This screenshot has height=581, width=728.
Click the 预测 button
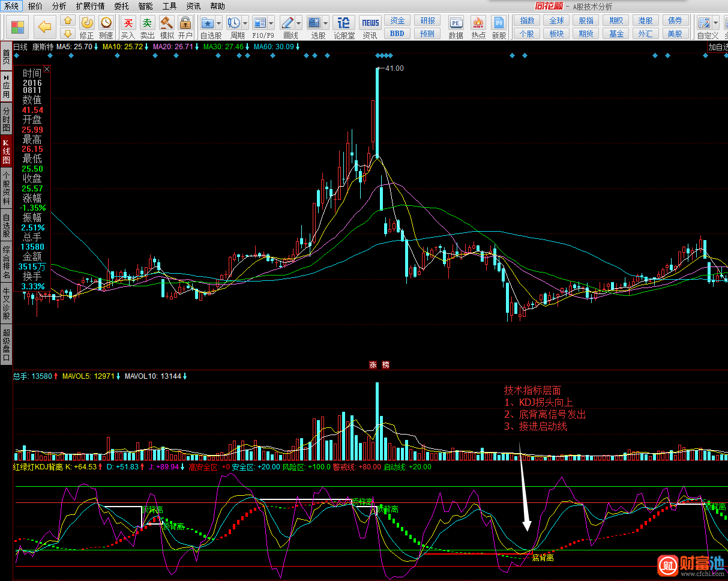pos(427,34)
